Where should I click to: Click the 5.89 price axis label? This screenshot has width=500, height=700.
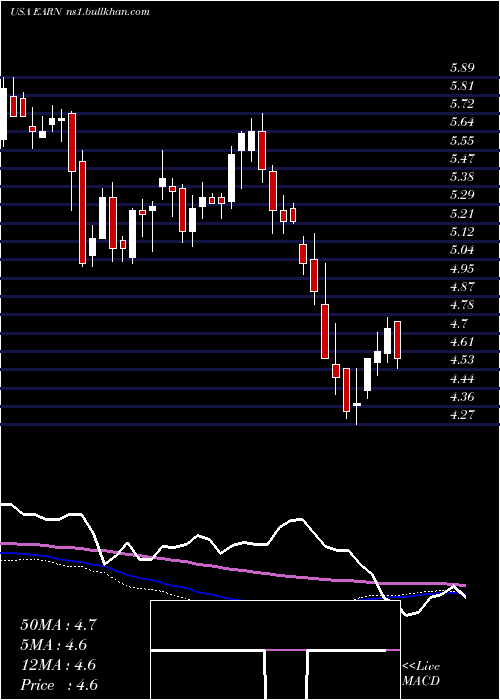(x=462, y=68)
